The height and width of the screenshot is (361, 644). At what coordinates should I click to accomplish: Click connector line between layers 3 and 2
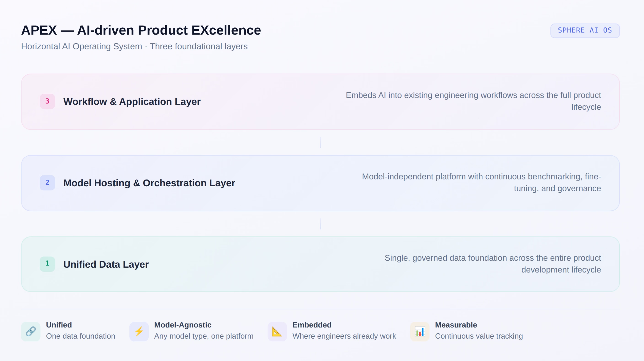click(321, 142)
